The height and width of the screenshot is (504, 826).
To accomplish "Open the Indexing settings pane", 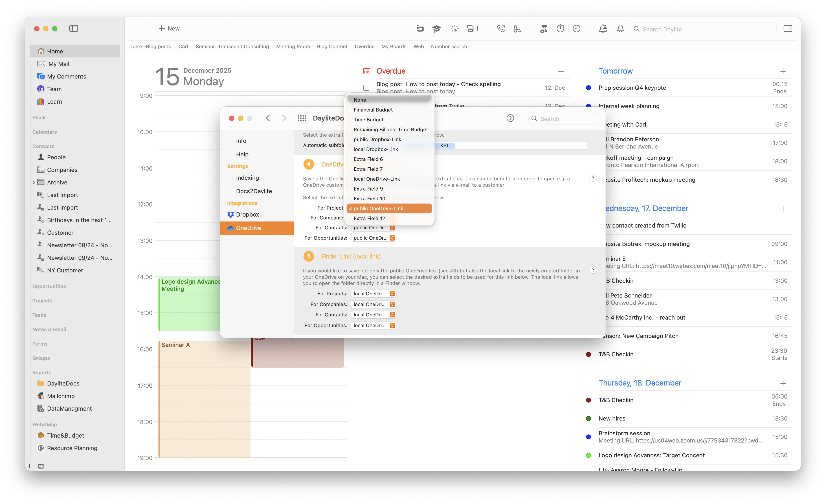I will pos(257,177).
